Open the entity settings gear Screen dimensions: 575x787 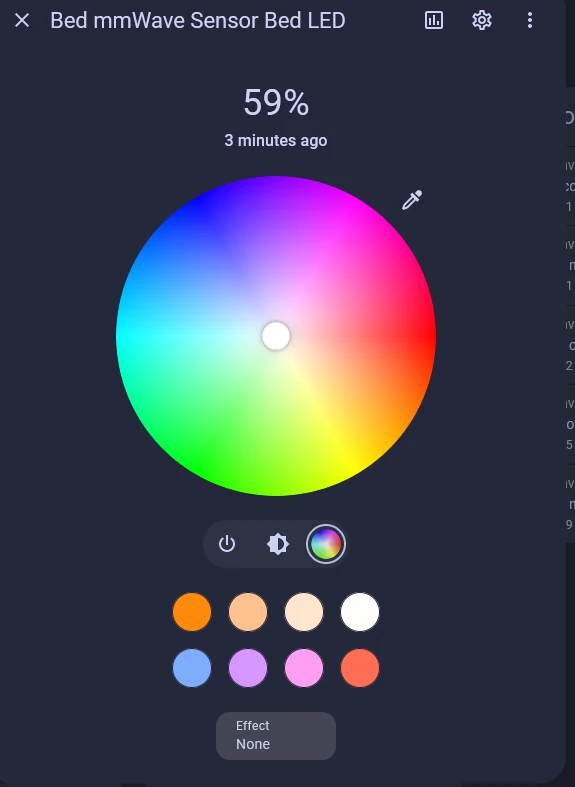[482, 21]
